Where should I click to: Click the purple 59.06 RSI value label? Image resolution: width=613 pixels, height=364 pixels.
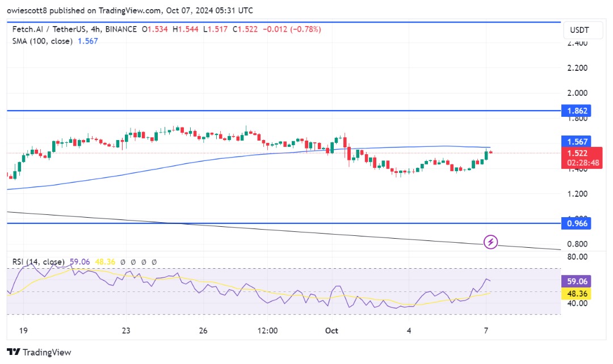click(577, 281)
